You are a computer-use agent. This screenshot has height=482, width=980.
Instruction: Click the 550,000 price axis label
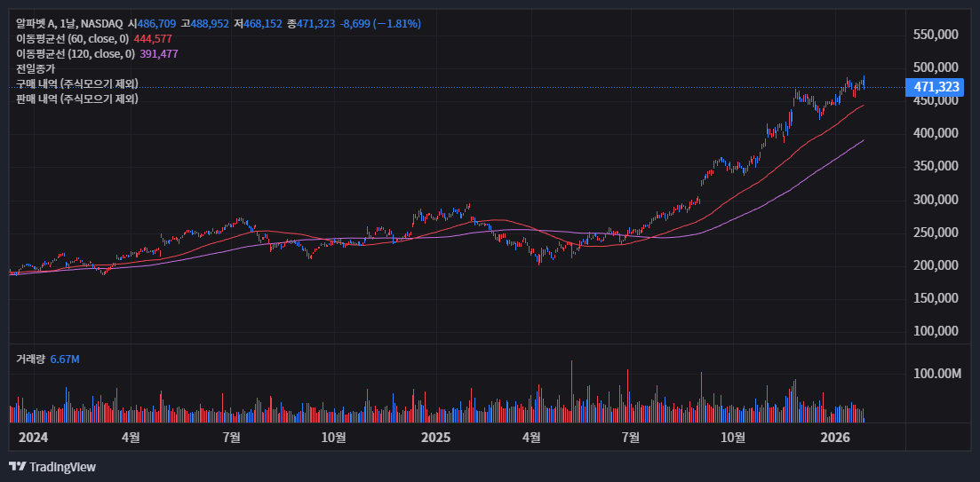(x=936, y=35)
